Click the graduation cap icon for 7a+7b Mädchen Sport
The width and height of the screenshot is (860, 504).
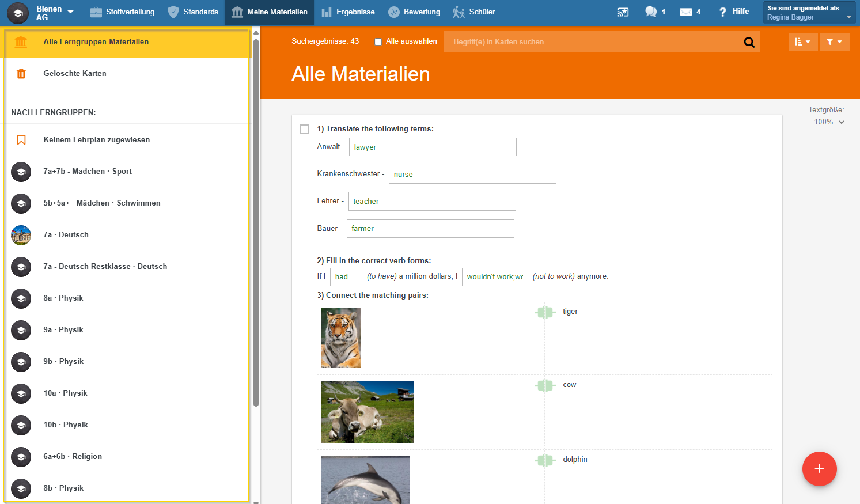(21, 172)
